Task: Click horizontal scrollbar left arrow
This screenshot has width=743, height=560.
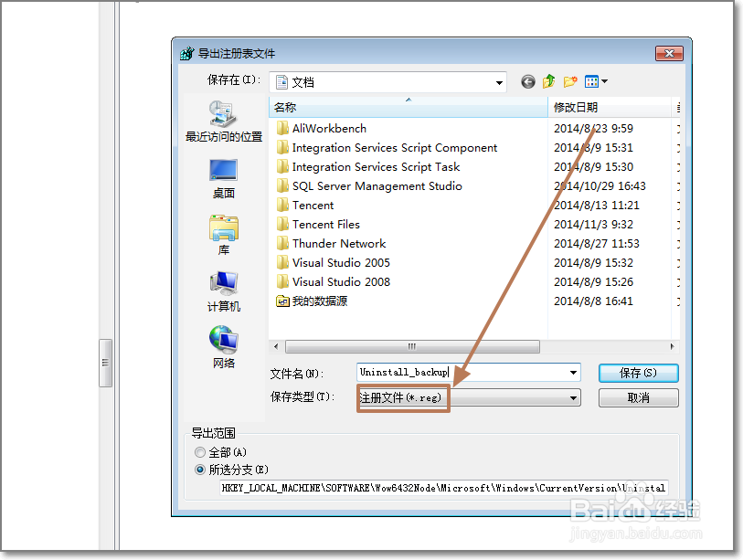Action: click(x=276, y=346)
